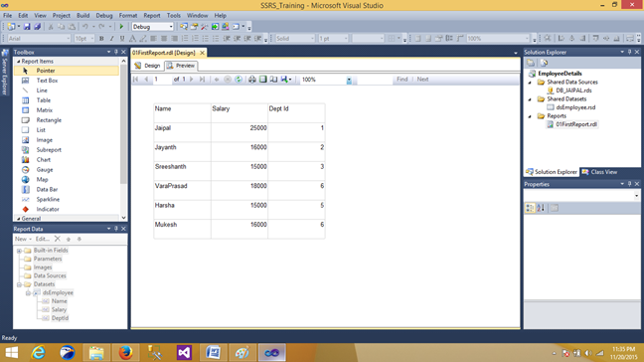Image resolution: width=644 pixels, height=362 pixels.
Task: Open the Debug configuration dropdown
Action: [x=171, y=27]
